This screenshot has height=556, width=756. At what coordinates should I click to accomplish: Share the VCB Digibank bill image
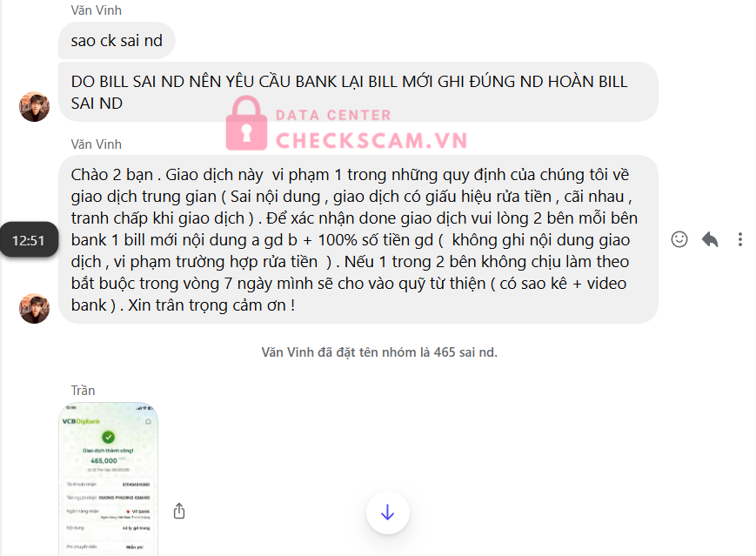[179, 511]
